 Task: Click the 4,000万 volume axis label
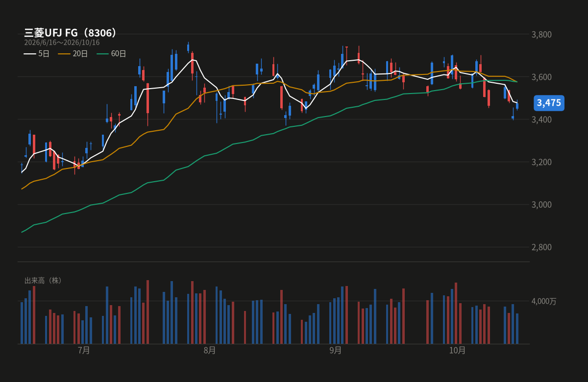tap(544, 301)
